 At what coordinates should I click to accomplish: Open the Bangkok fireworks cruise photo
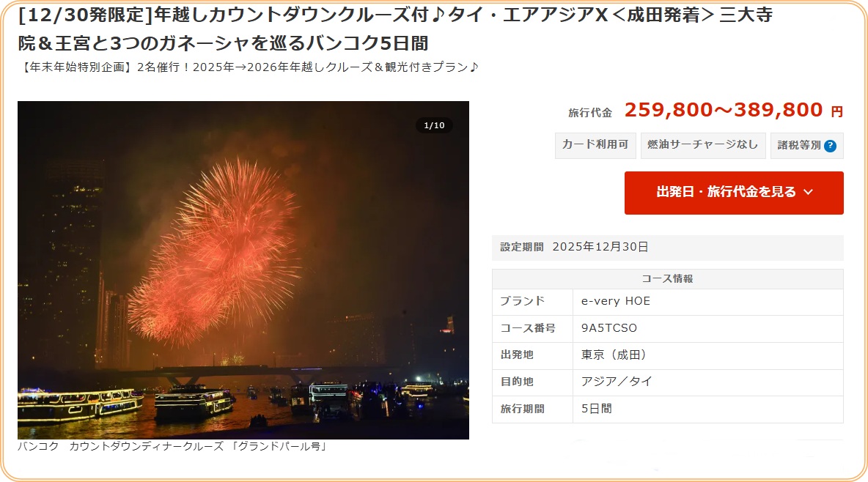tap(243, 270)
